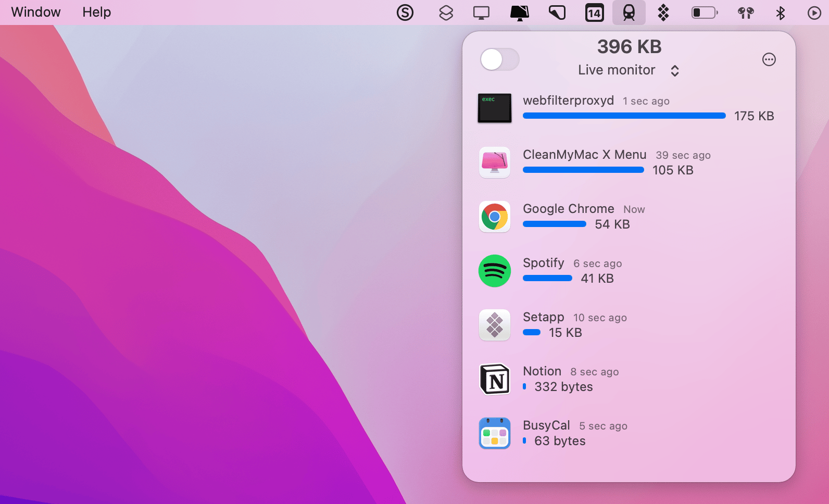Click the AirPods menu bar icon
Image resolution: width=829 pixels, height=504 pixels.
746,12
